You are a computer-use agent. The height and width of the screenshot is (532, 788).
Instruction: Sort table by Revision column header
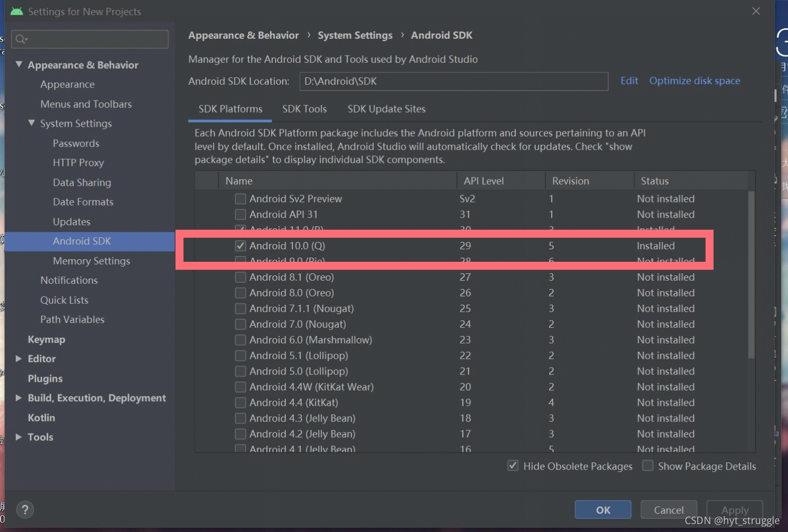tap(589, 181)
